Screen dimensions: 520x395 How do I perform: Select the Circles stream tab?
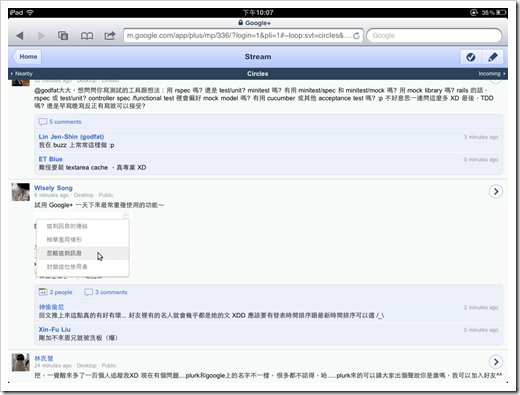[x=257, y=74]
